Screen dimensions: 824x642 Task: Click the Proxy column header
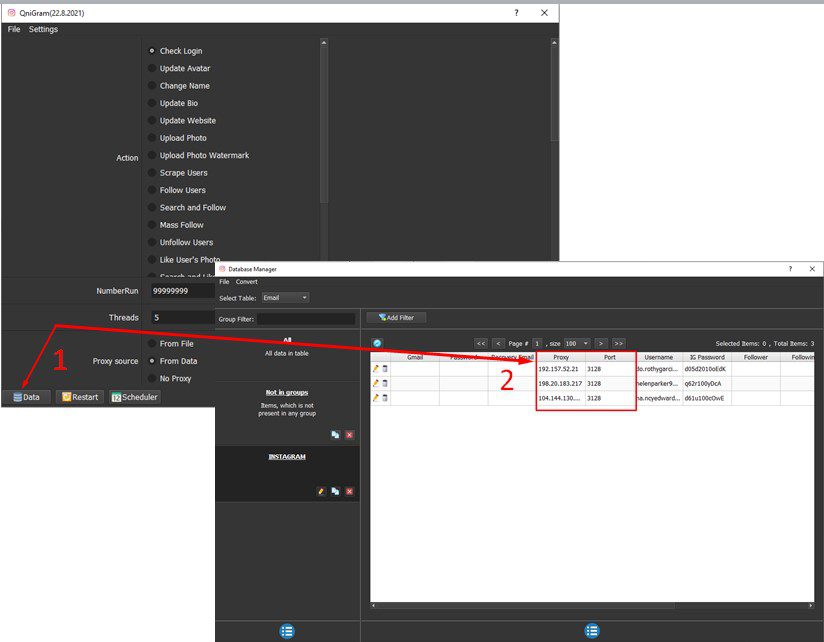tap(561, 357)
